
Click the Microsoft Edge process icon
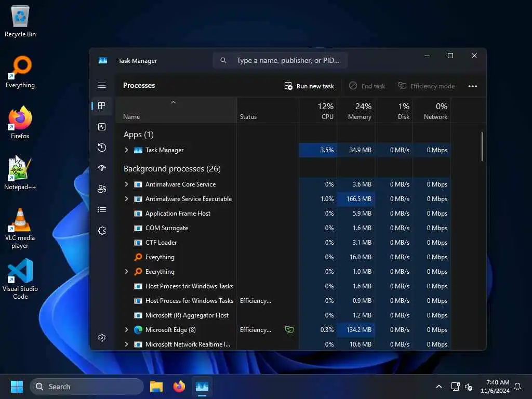(138, 330)
